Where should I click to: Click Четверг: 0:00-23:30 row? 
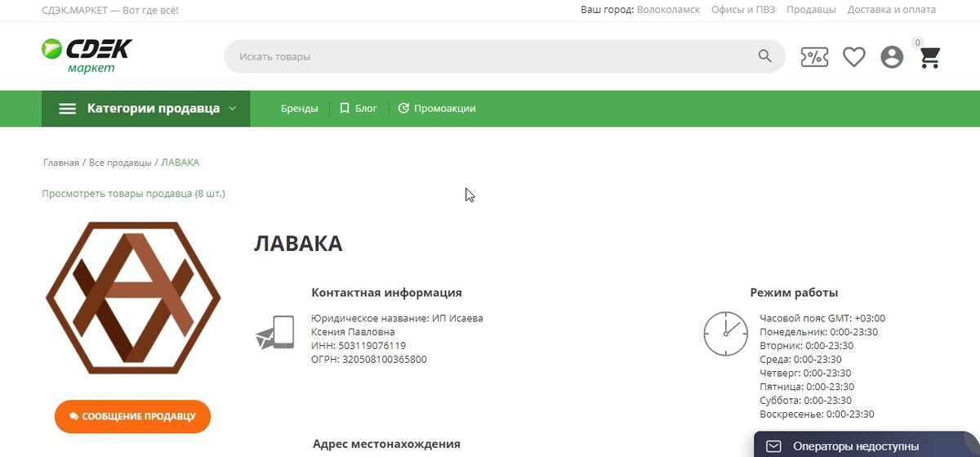click(x=805, y=374)
